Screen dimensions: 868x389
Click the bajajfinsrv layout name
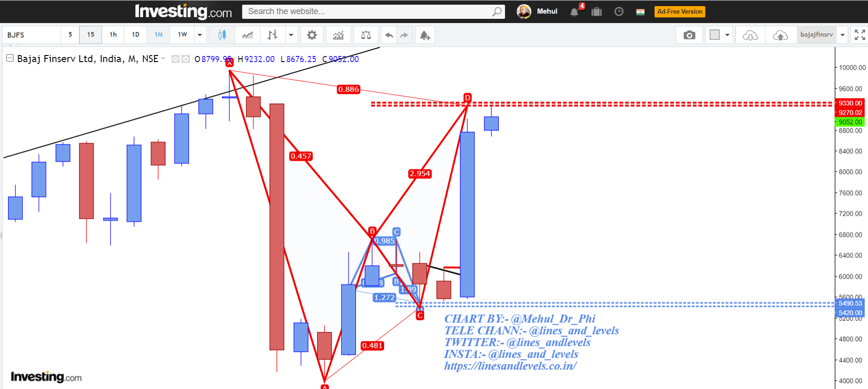[817, 35]
